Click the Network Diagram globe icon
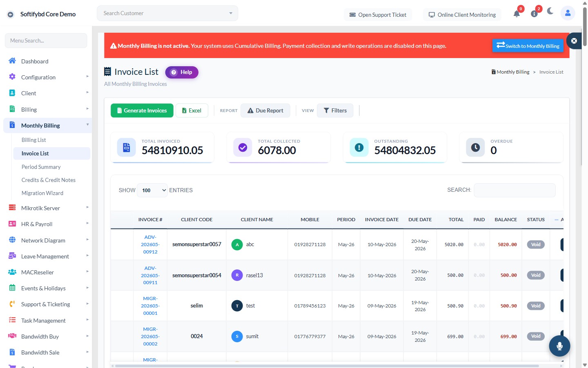The width and height of the screenshot is (588, 368). [12, 240]
